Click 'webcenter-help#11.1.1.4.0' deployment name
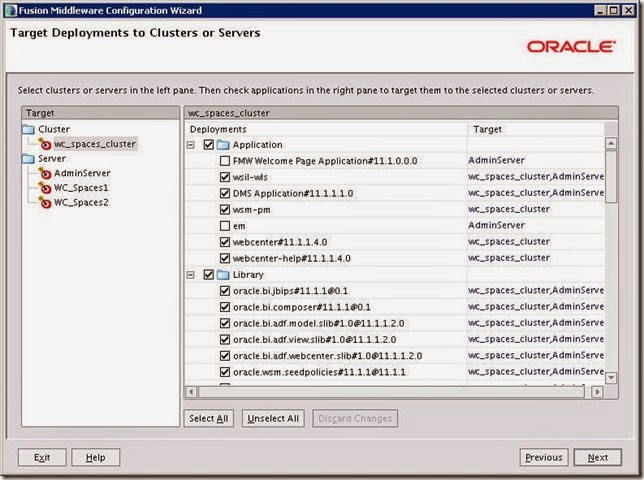Viewport: 644px width, 480px height. [x=292, y=259]
